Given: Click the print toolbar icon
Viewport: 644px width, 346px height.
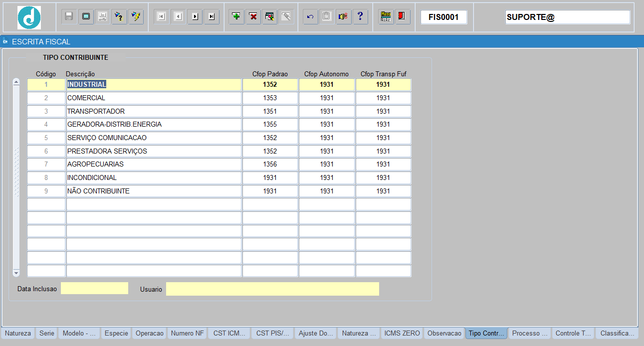Looking at the screenshot, I should [102, 16].
